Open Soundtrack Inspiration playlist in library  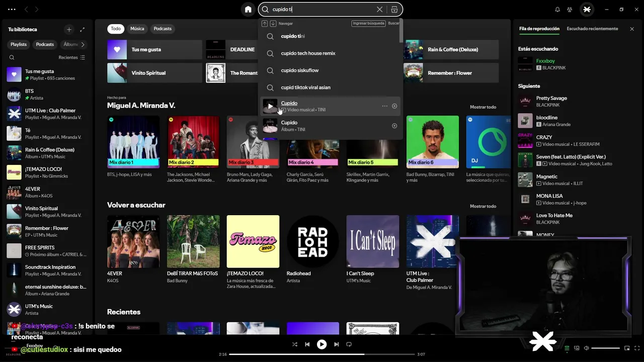[47, 270]
